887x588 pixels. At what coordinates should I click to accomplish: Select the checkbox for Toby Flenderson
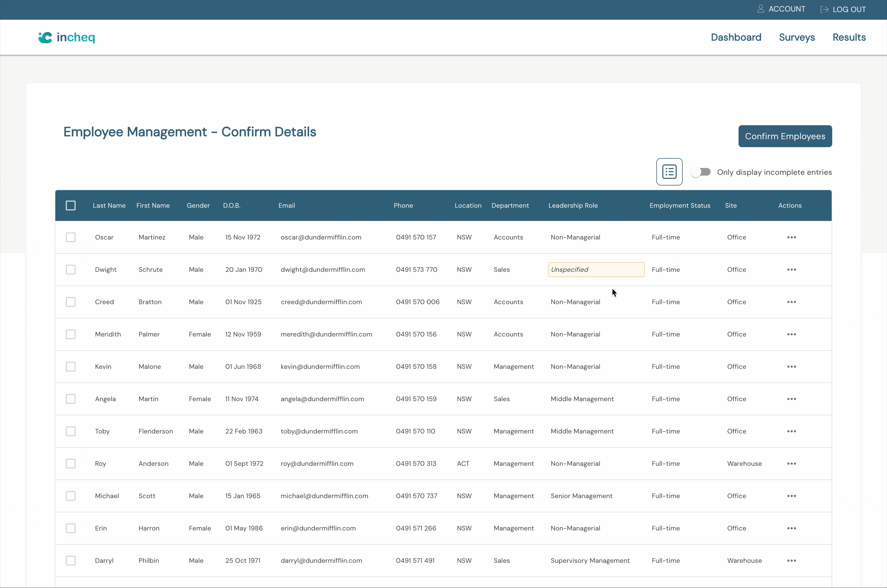pos(70,431)
